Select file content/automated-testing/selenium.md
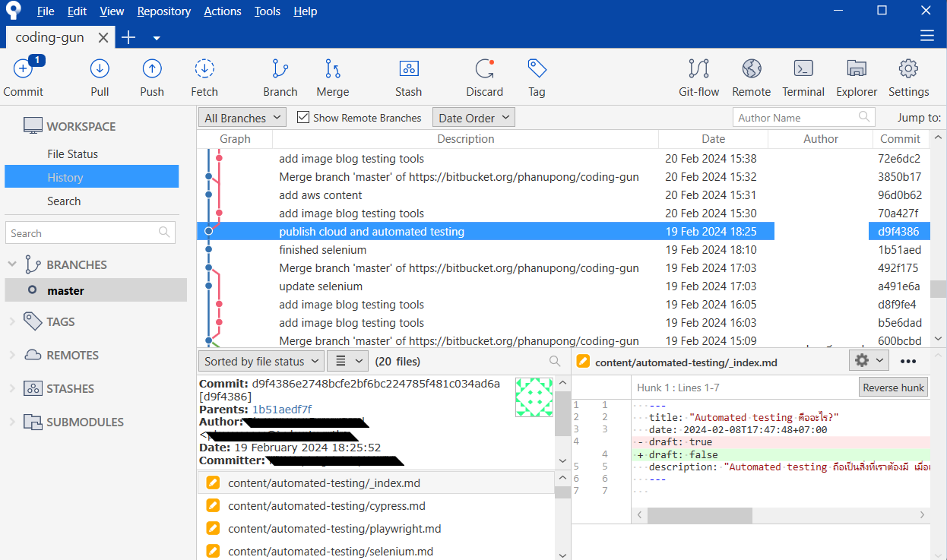This screenshot has width=947, height=560. pos(376,552)
